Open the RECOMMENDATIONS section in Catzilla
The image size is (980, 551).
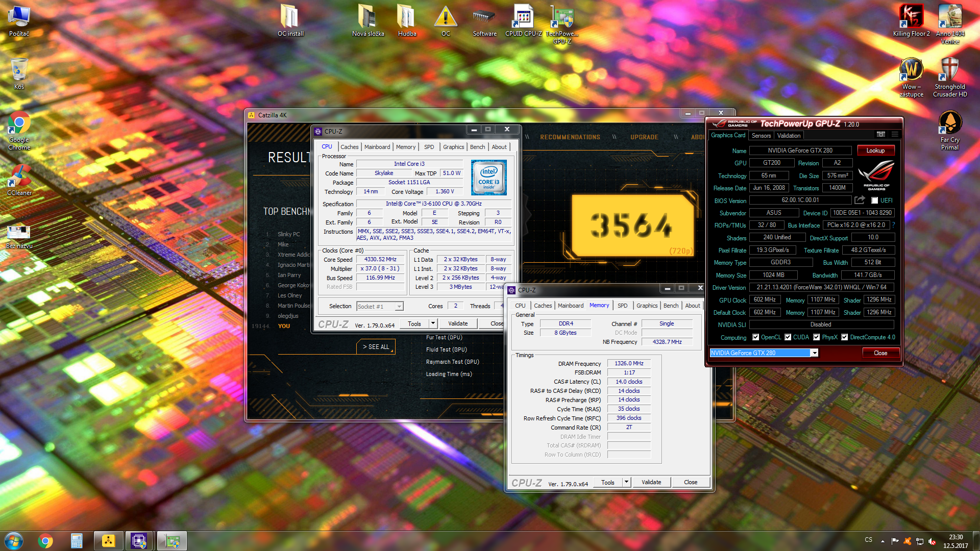tap(570, 137)
